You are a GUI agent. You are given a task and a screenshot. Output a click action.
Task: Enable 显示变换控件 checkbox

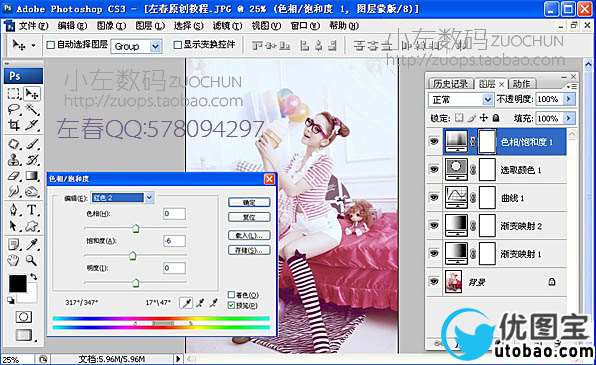(177, 45)
